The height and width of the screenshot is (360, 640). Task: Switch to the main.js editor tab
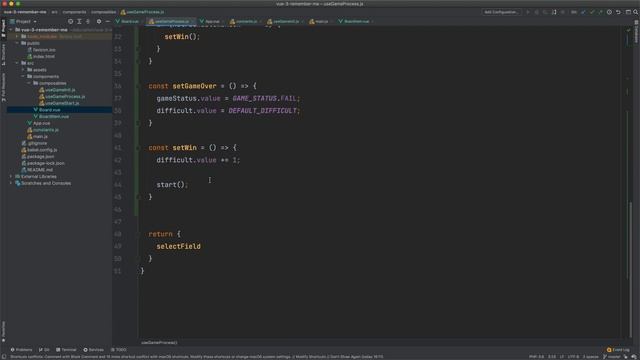click(x=321, y=21)
